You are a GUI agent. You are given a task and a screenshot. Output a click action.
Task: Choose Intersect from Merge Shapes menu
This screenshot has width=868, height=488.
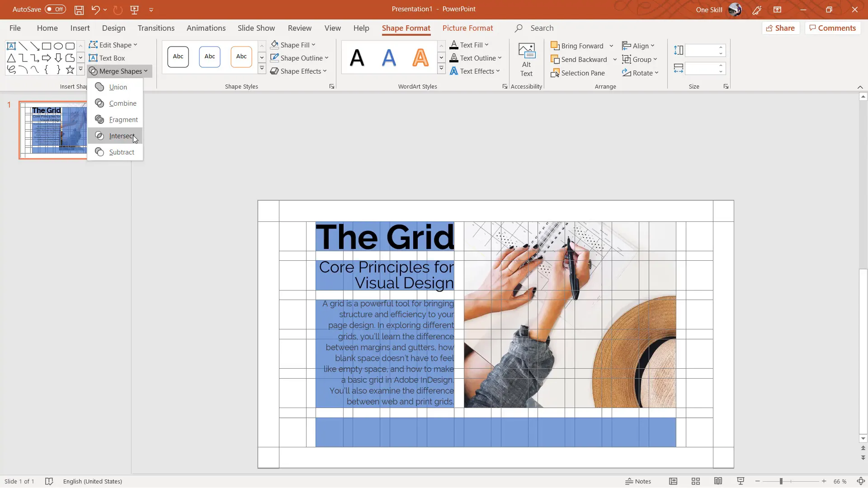(115, 136)
